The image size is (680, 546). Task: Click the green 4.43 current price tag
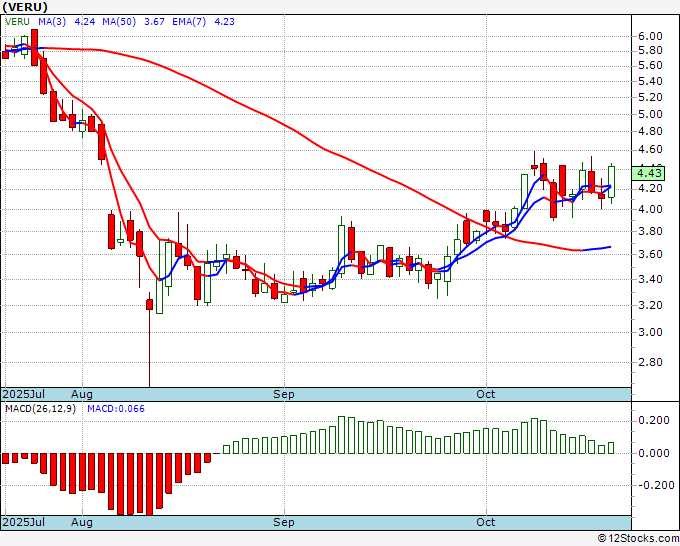click(648, 173)
